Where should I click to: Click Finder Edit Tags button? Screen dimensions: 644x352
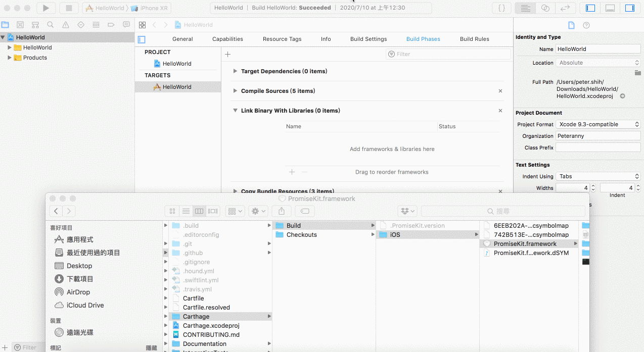point(305,211)
